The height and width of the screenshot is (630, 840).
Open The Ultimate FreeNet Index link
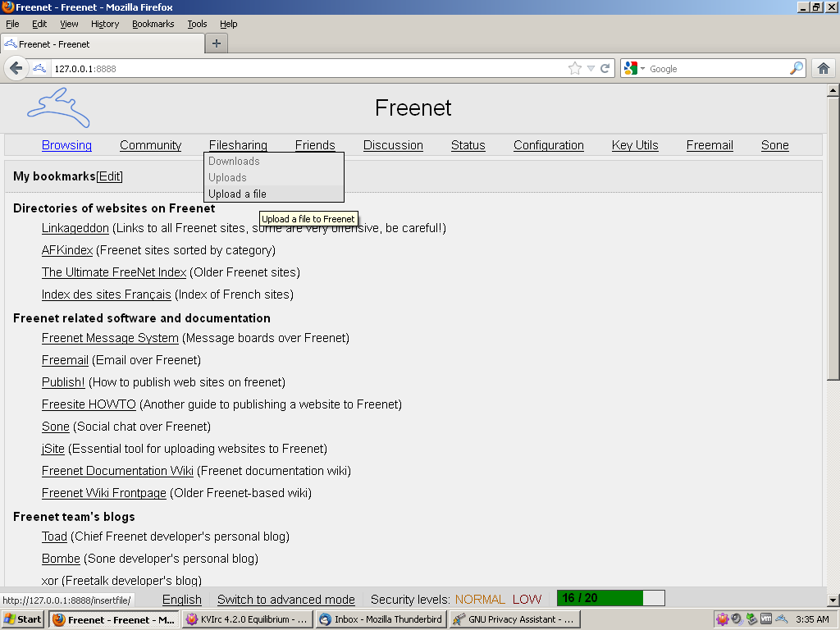[114, 272]
